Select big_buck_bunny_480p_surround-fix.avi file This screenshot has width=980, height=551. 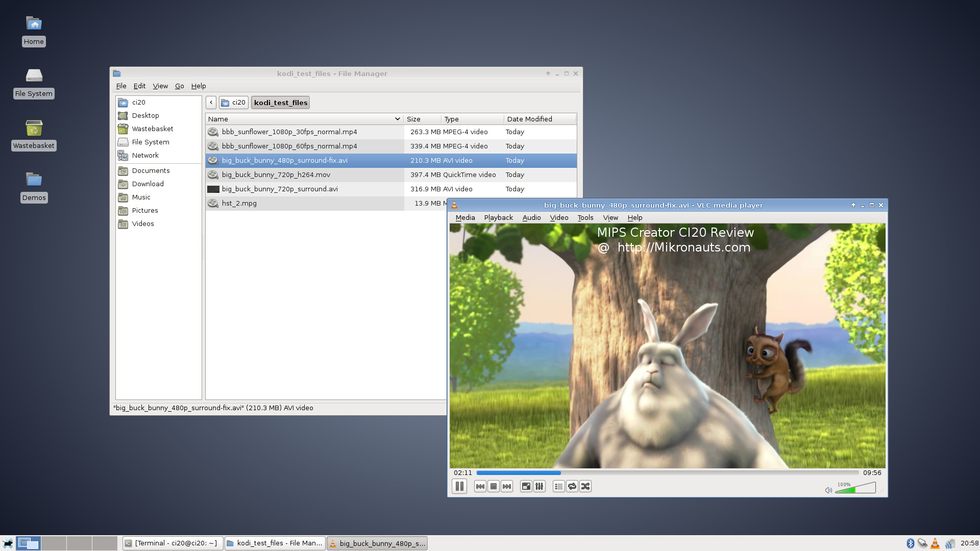391,161
